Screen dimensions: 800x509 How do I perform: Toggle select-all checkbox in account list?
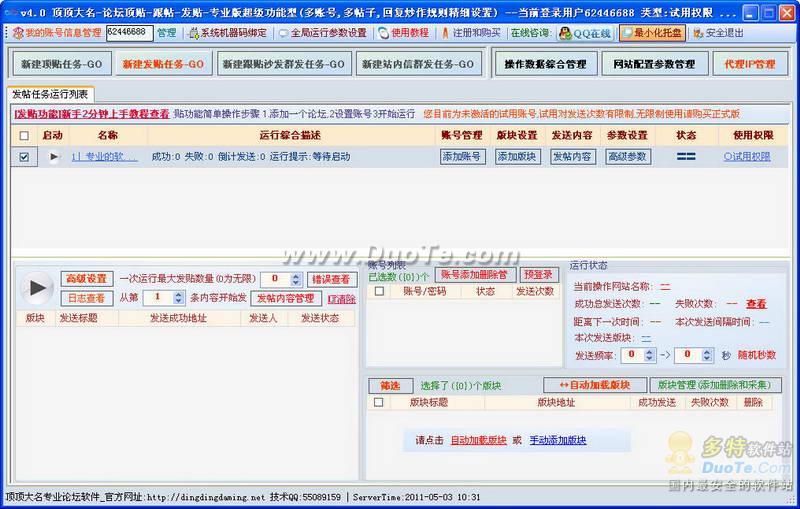click(379, 291)
